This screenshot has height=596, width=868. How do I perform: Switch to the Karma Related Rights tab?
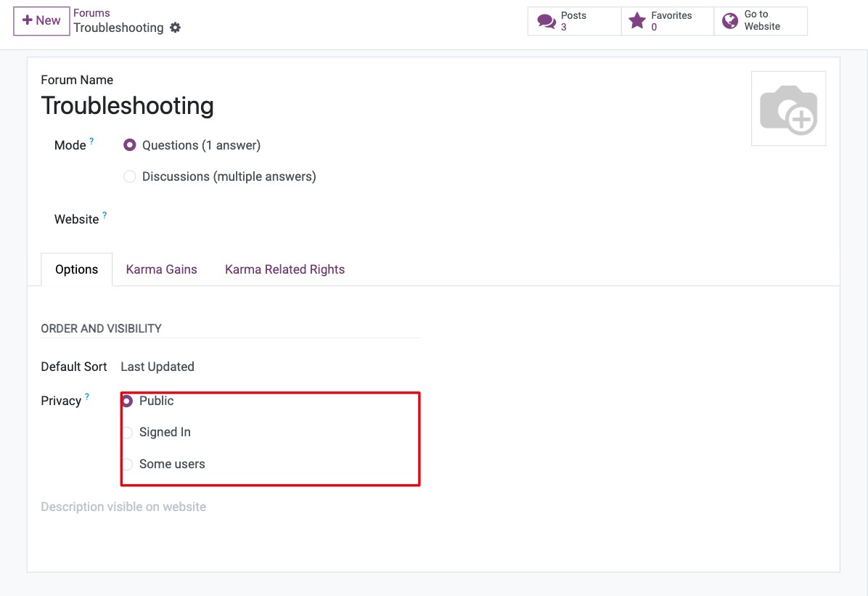tap(284, 270)
